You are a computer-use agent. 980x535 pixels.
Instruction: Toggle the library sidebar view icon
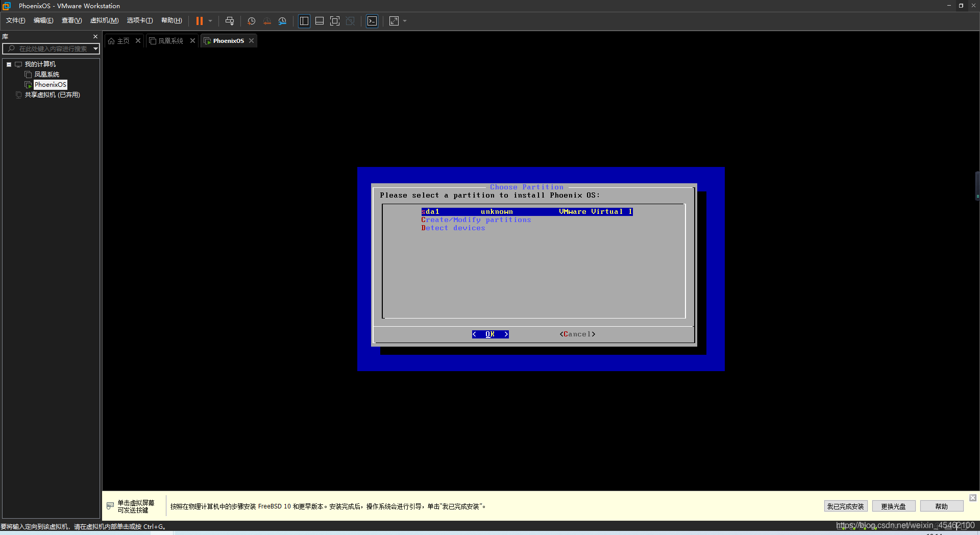point(304,21)
